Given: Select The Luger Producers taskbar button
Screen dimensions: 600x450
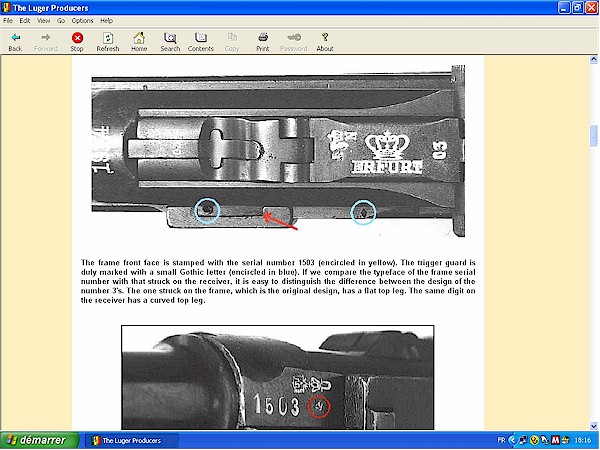Looking at the screenshot, I should (131, 440).
